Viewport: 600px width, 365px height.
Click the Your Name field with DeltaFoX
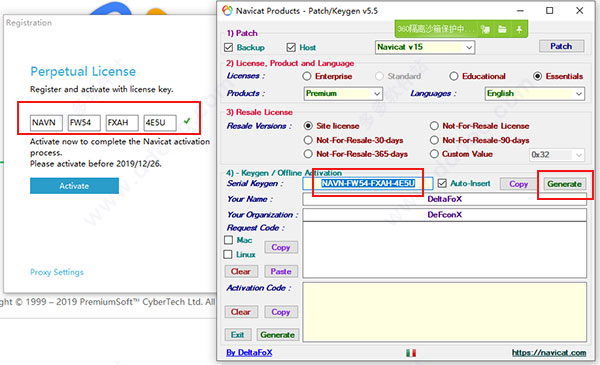point(444,199)
